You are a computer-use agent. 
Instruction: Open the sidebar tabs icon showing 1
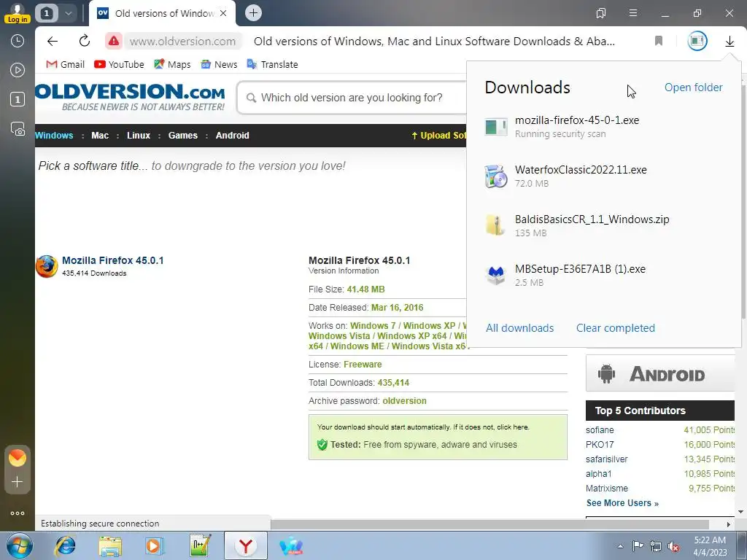click(18, 99)
